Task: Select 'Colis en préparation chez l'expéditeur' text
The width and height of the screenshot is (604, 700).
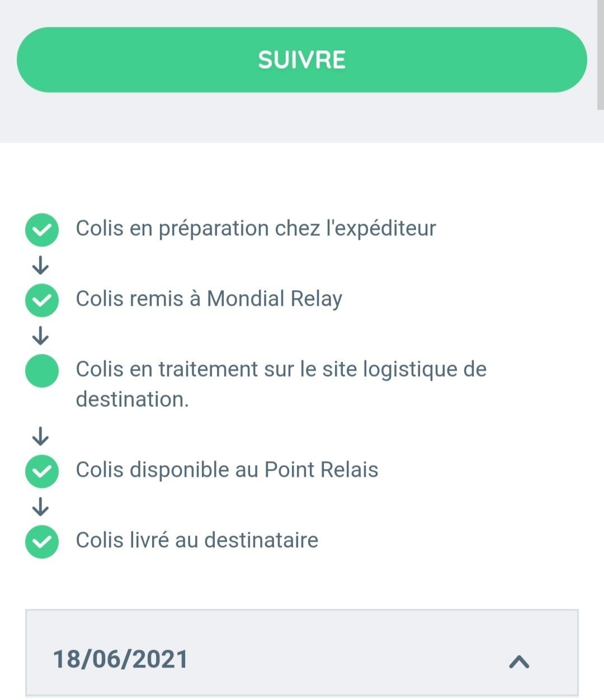Action: [x=256, y=229]
